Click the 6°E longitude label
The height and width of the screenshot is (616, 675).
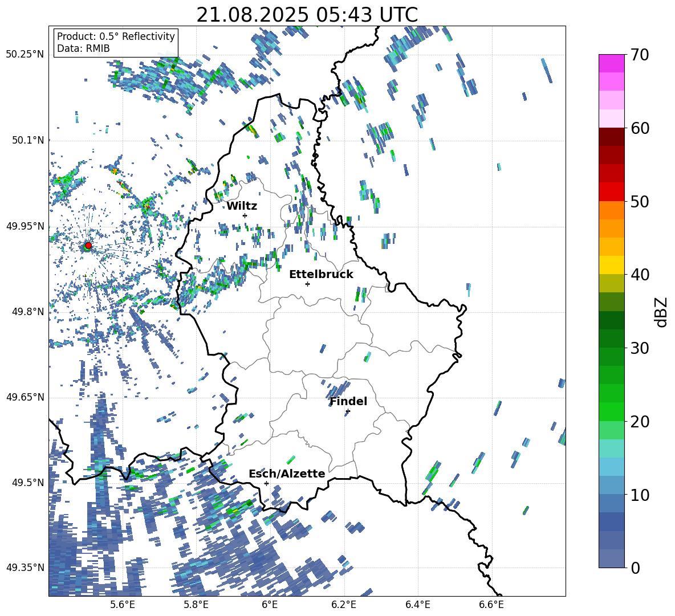point(270,605)
